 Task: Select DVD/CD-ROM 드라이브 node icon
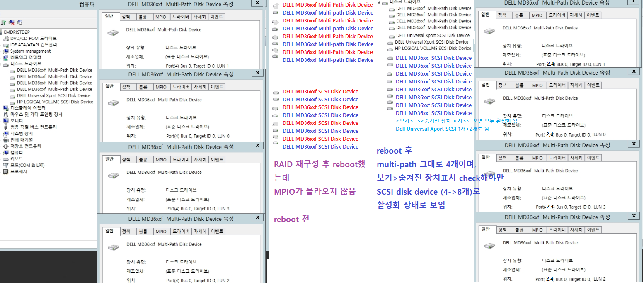6,38
